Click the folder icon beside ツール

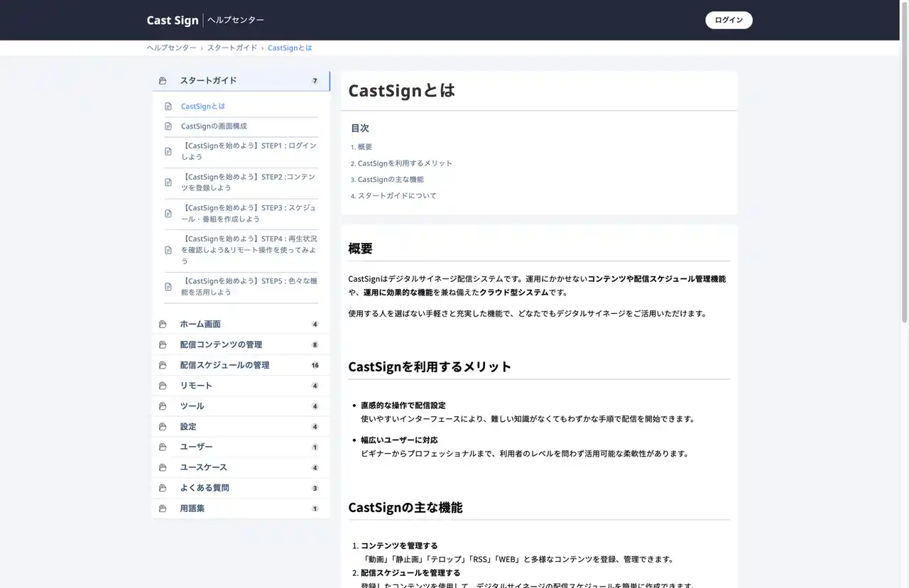point(163,406)
